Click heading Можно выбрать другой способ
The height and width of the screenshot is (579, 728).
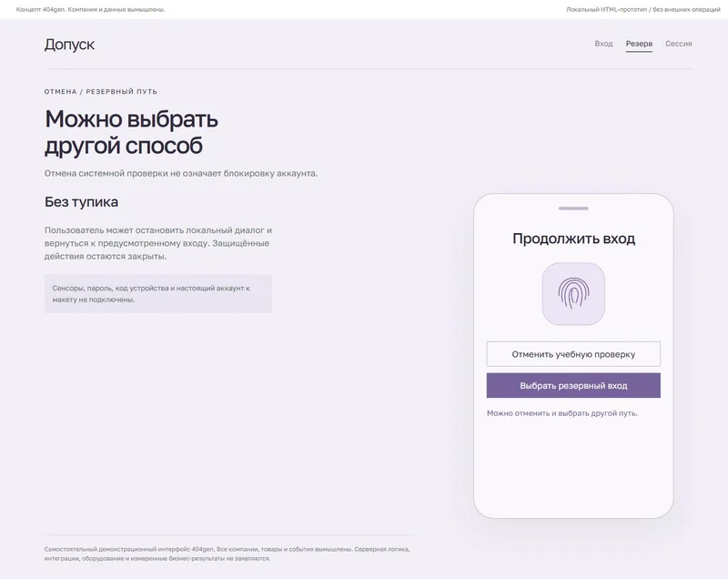131,132
